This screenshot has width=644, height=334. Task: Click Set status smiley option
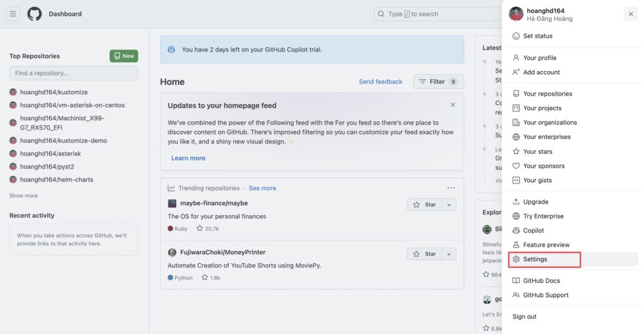click(x=573, y=36)
